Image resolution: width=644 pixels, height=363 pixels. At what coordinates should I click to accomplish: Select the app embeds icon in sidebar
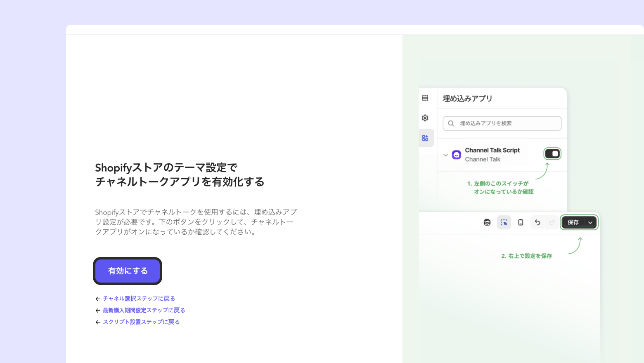425,138
